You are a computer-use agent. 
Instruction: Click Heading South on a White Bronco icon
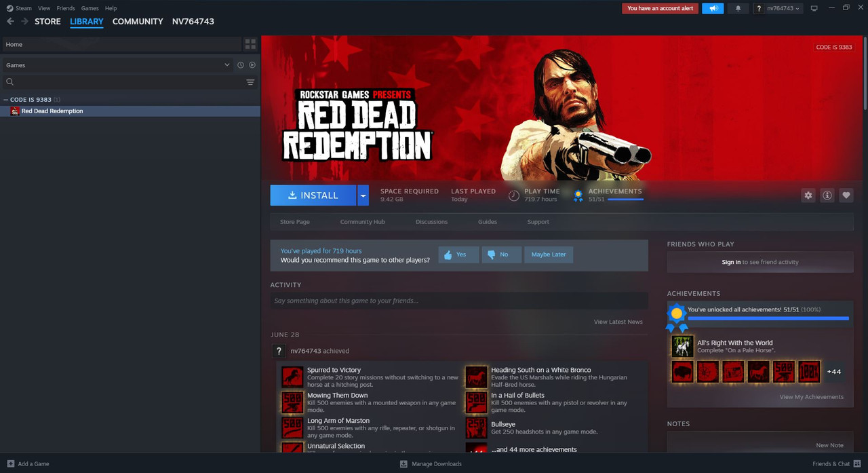point(476,377)
